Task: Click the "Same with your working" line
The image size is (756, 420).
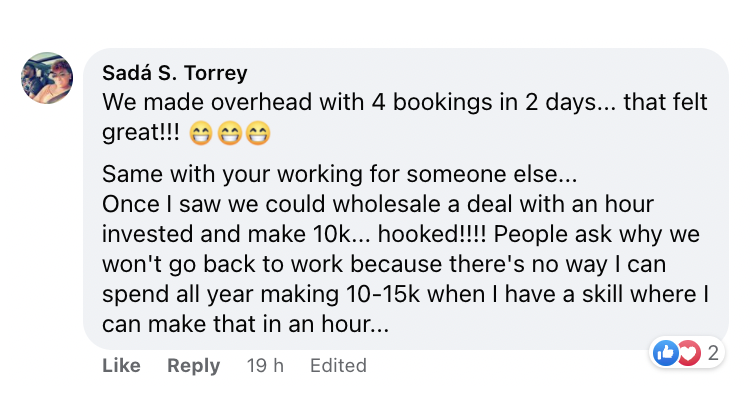Action: tap(340, 176)
